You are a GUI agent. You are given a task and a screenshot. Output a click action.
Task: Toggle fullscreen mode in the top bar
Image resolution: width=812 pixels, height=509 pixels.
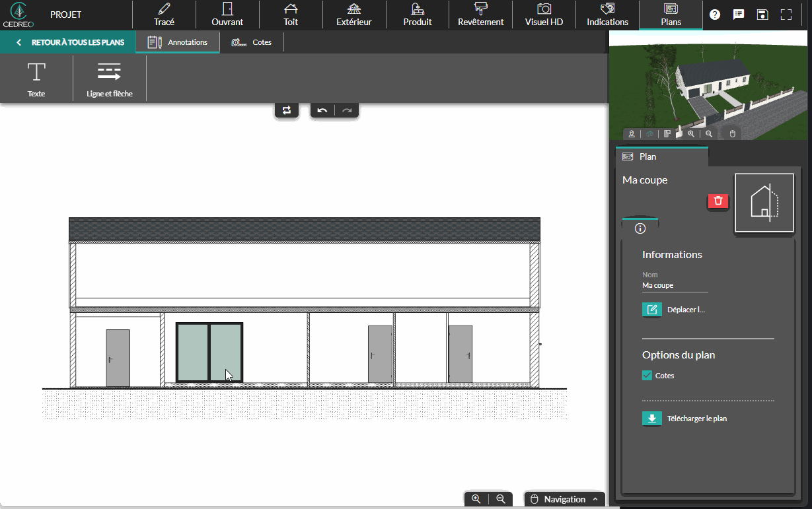[786, 15]
